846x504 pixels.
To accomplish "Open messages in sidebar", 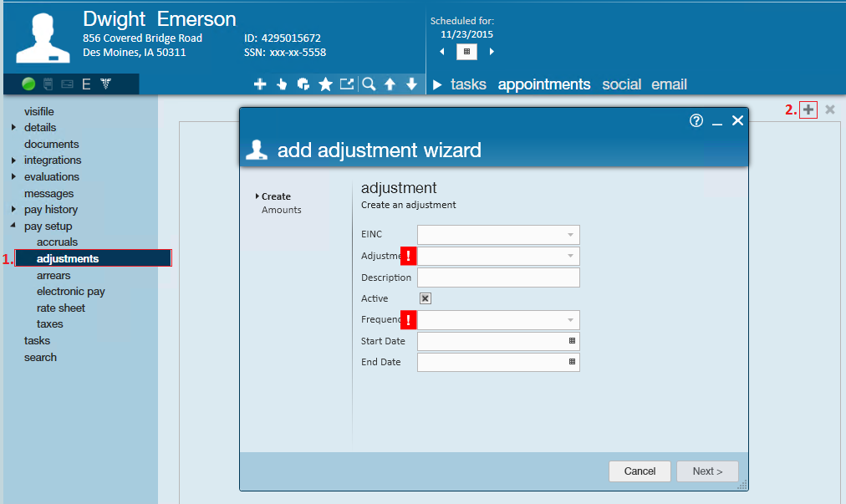I will [x=48, y=193].
